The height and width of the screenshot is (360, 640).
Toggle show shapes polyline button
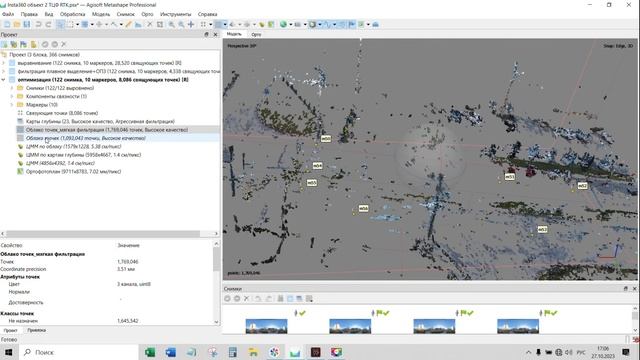coord(327,24)
